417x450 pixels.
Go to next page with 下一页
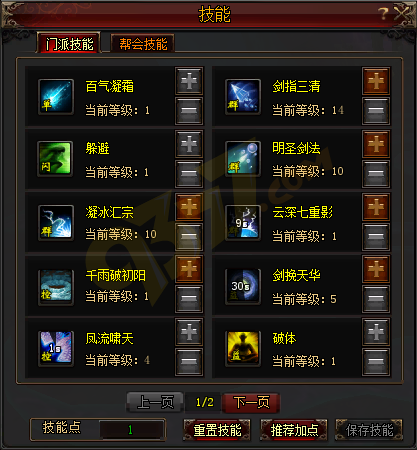(x=251, y=402)
